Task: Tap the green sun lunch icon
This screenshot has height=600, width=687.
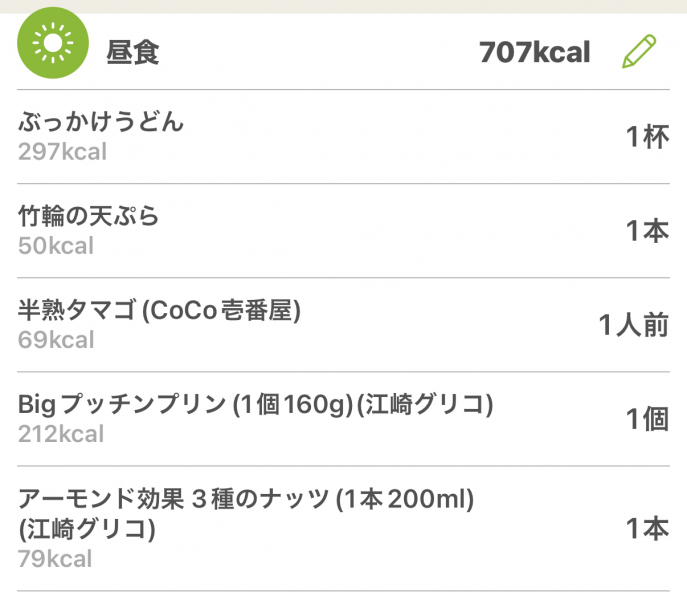Action: pyautogui.click(x=48, y=46)
